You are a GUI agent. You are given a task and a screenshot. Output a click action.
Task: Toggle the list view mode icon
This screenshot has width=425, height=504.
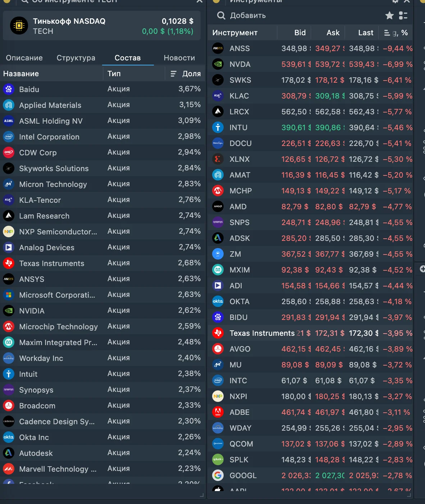[403, 15]
